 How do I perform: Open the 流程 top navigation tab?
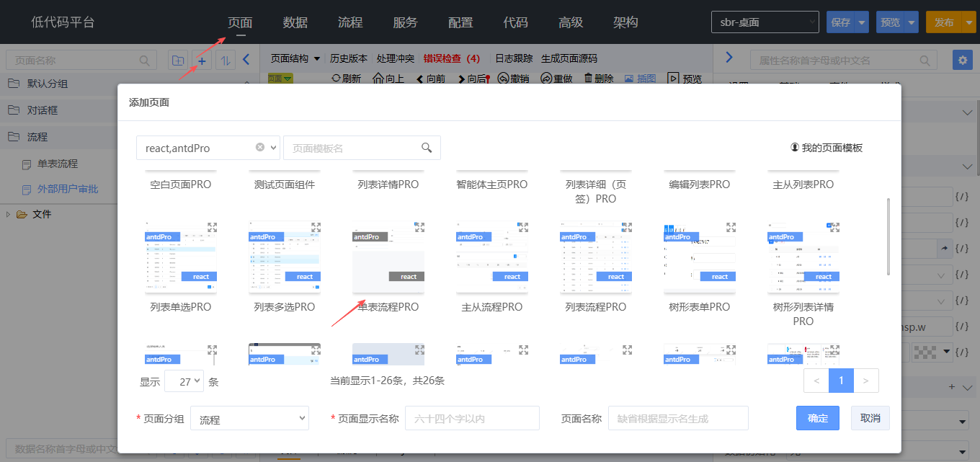click(350, 22)
